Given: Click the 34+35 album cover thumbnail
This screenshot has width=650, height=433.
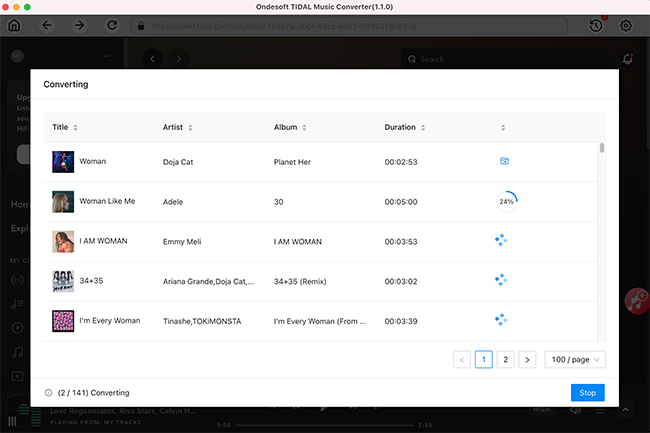Looking at the screenshot, I should pos(63,281).
